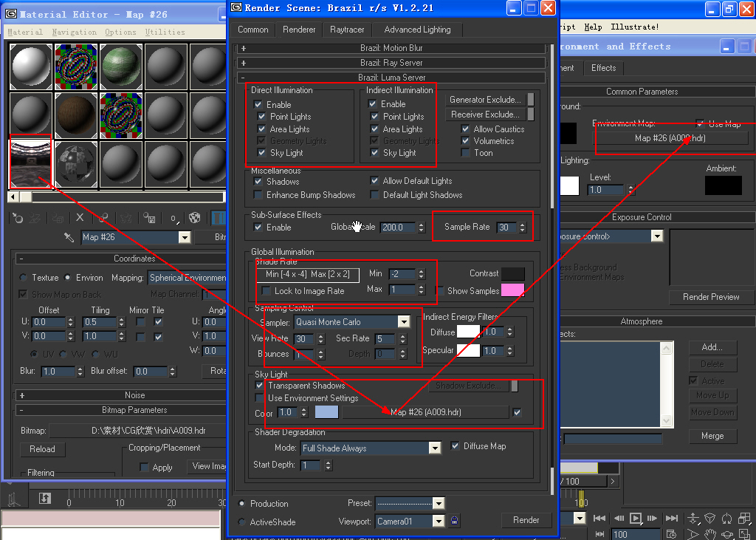Select the Dolly Camera viewport tool
This screenshot has height=540, width=756.
[x=693, y=519]
